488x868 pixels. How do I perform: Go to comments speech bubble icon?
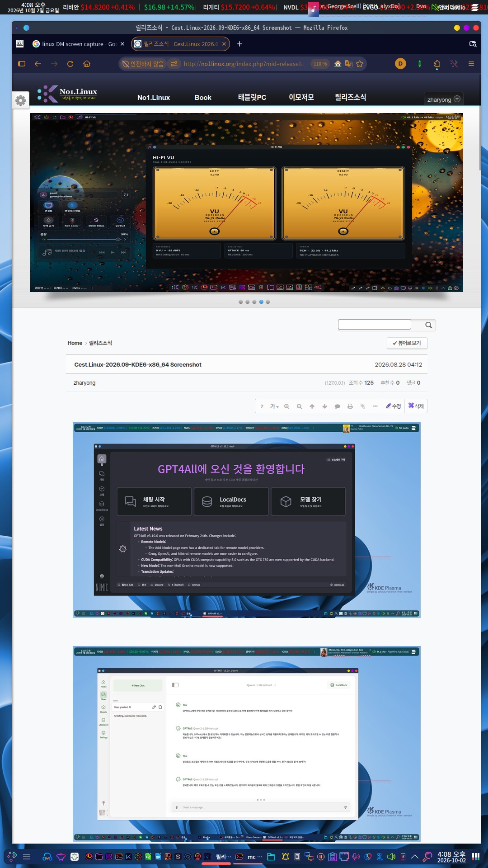(337, 406)
